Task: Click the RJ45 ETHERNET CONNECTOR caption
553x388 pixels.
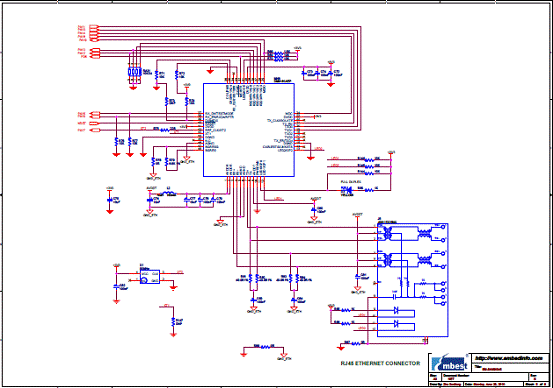Action: tap(381, 363)
